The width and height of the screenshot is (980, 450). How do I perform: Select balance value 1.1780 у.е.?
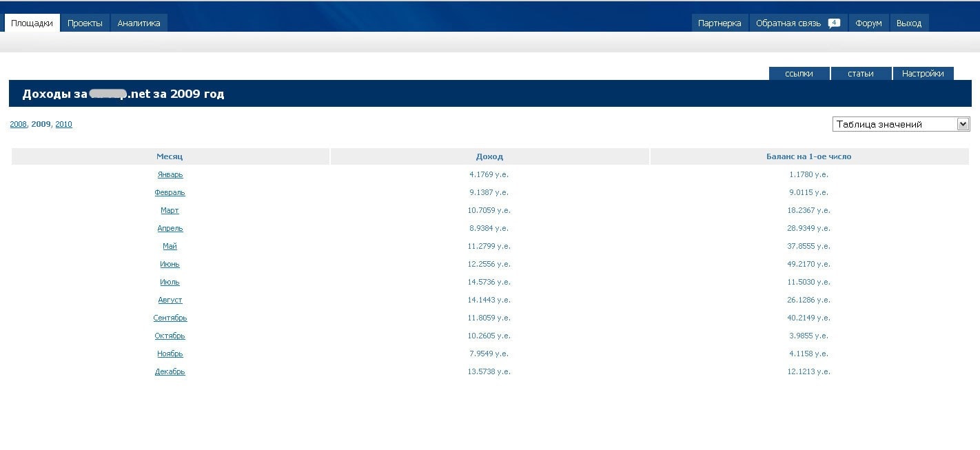click(x=809, y=174)
